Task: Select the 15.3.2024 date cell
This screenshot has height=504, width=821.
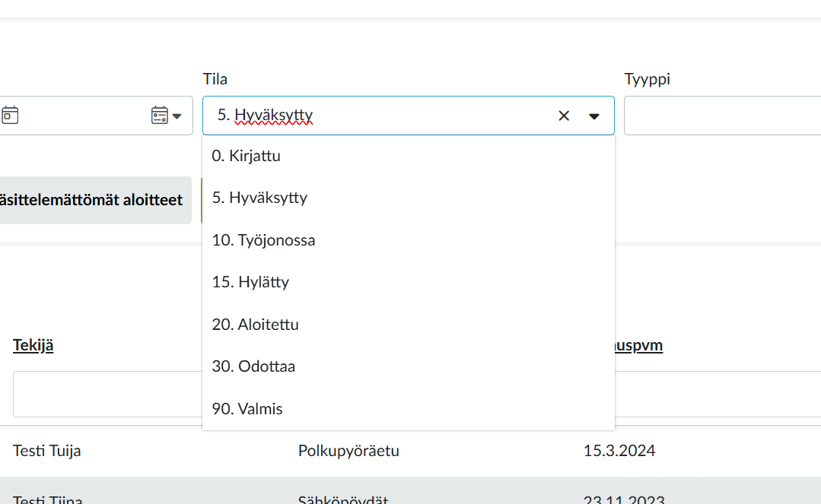Action: 619,451
